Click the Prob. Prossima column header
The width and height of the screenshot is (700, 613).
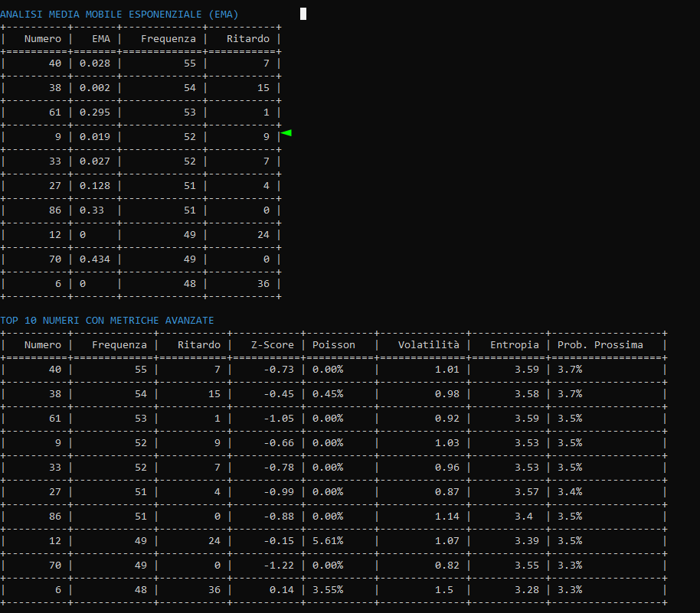coord(600,345)
